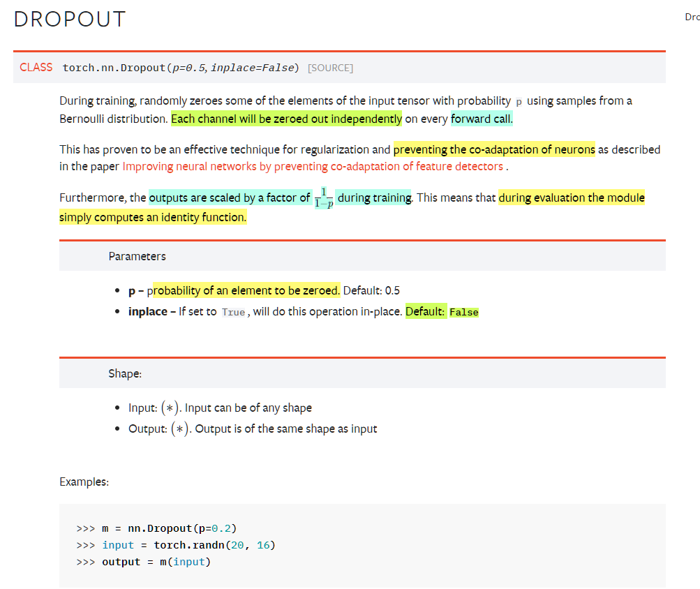Click the yellow "probability of an element to be zeroed" highlight
The width and height of the screenshot is (700, 589).
click(246, 290)
